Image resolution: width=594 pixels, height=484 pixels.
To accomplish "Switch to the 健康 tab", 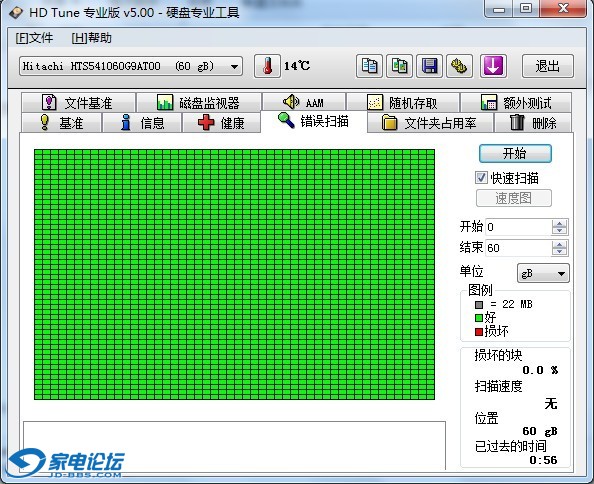I will tap(221, 123).
